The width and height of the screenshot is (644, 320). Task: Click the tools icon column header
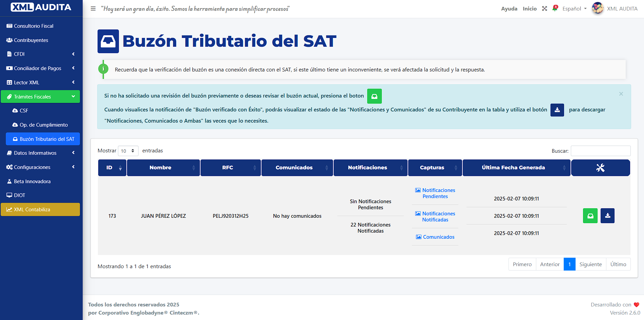tap(600, 168)
